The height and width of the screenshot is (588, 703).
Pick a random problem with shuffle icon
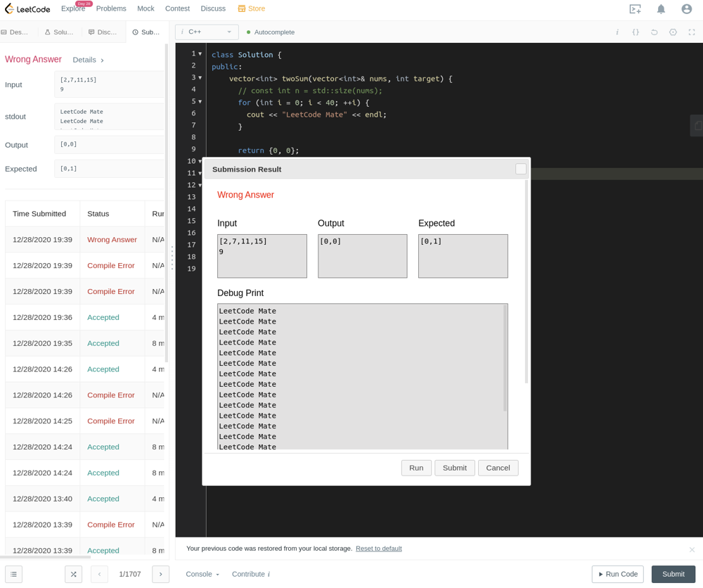click(x=73, y=574)
